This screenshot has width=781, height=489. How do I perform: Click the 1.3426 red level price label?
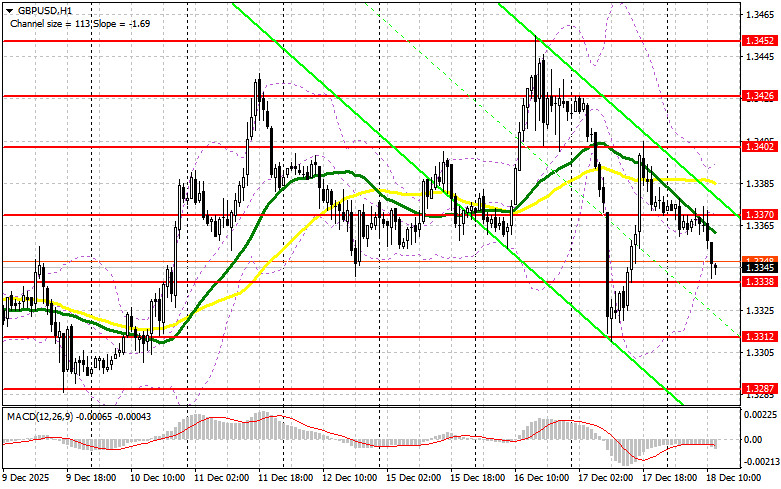[760, 96]
